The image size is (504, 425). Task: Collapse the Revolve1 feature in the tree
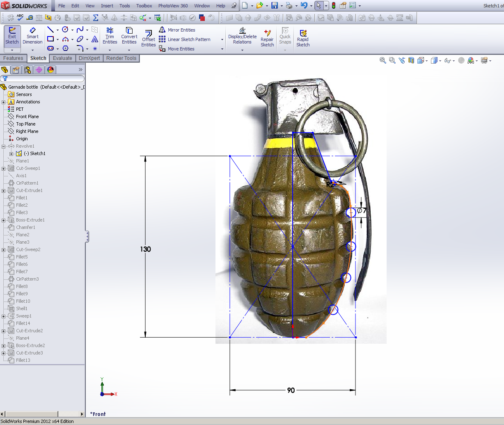[x=3, y=146]
